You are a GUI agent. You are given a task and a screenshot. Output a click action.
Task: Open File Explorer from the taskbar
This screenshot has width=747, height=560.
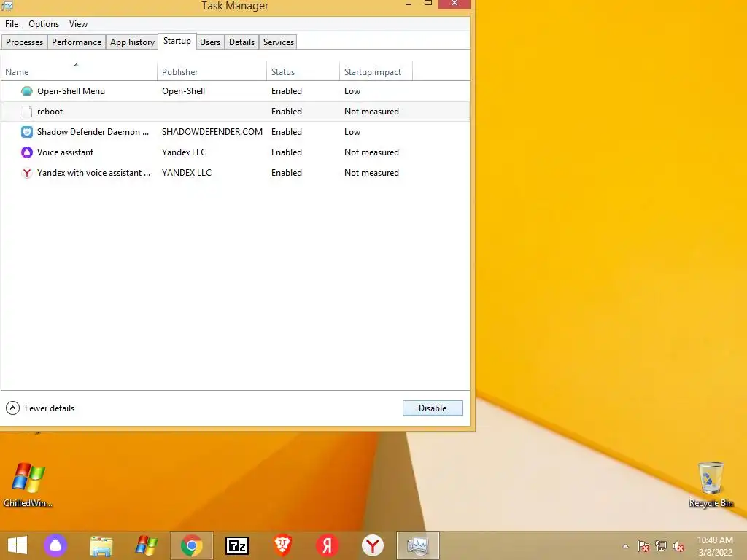[x=101, y=546]
